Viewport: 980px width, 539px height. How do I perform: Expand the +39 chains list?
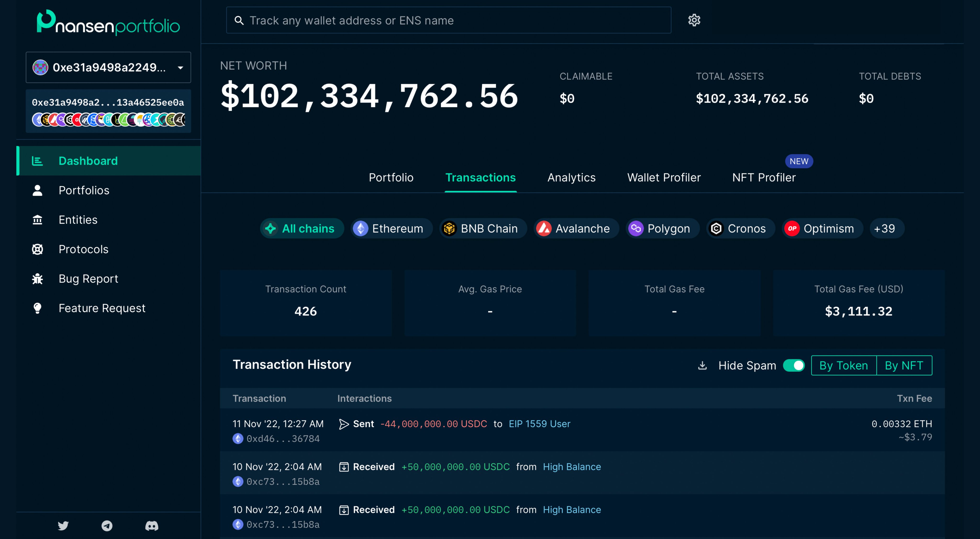pos(887,228)
